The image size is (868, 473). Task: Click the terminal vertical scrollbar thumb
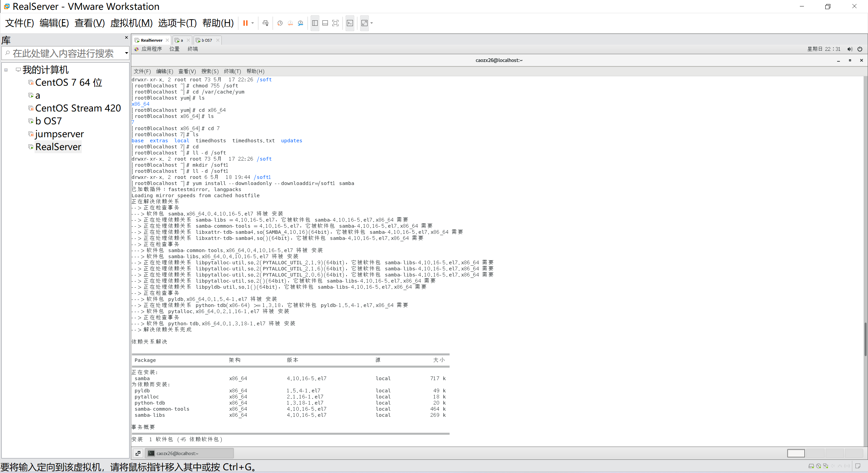[865, 339]
